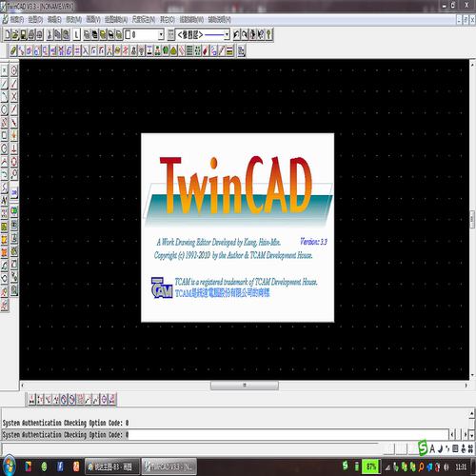Select the Text 'A' tool
476x476 pixels.
coord(4,201)
